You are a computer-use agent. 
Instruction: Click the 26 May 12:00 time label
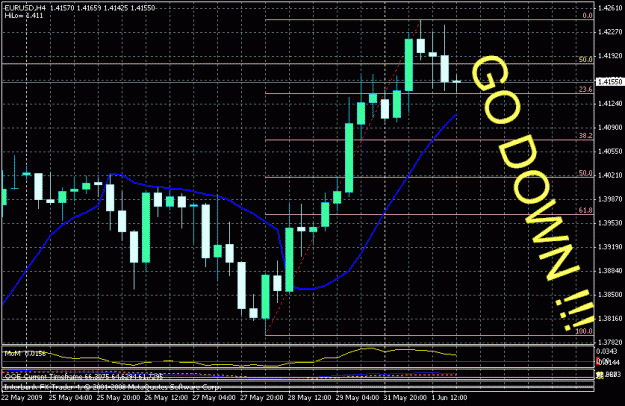[166, 398]
